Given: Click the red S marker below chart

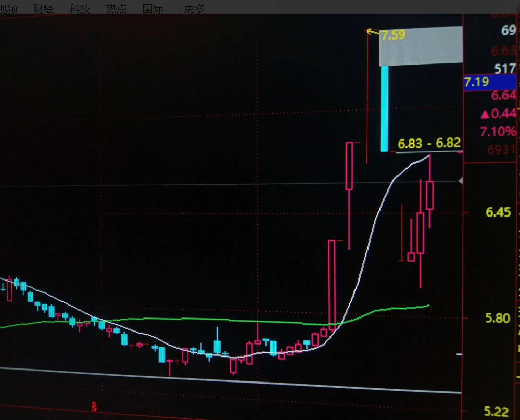Looking at the screenshot, I should coord(94,406).
